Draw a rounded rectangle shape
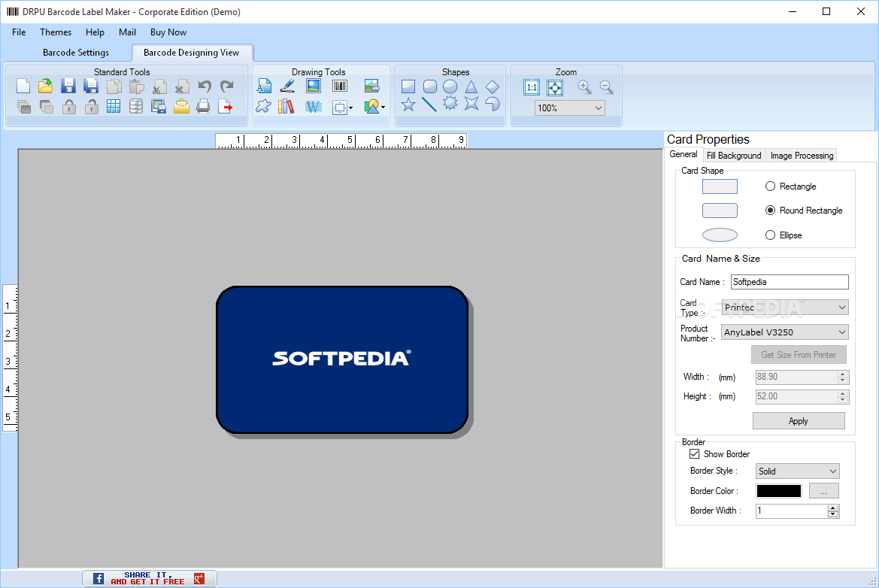879x588 pixels. coord(430,87)
